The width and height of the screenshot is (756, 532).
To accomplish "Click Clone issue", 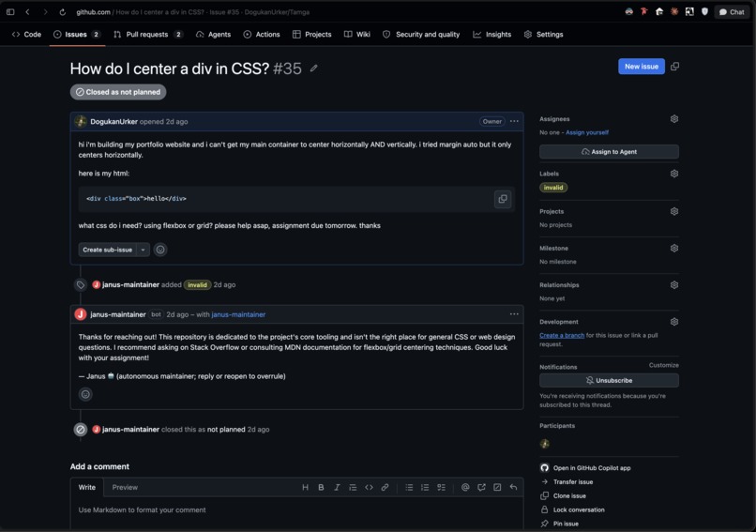I will 564,495.
